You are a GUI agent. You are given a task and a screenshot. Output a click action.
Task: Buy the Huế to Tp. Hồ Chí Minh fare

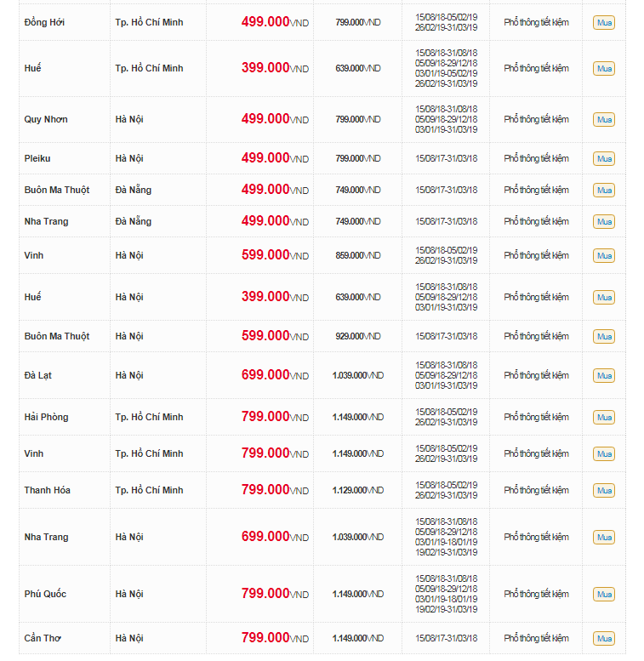604,69
